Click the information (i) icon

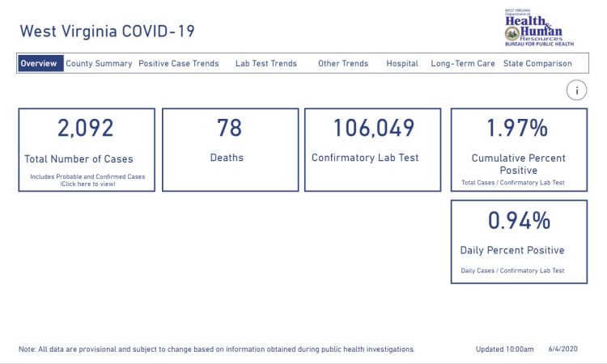point(576,91)
